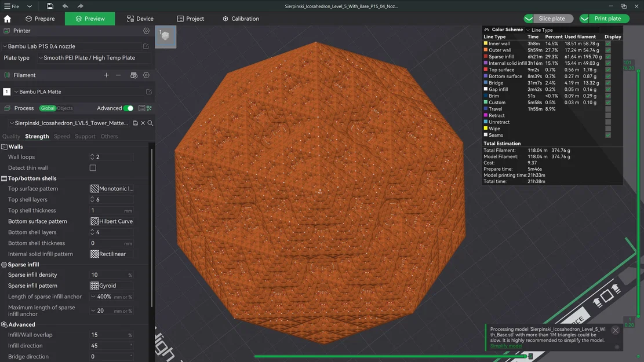Open Filament settings gear icon

[147, 75]
